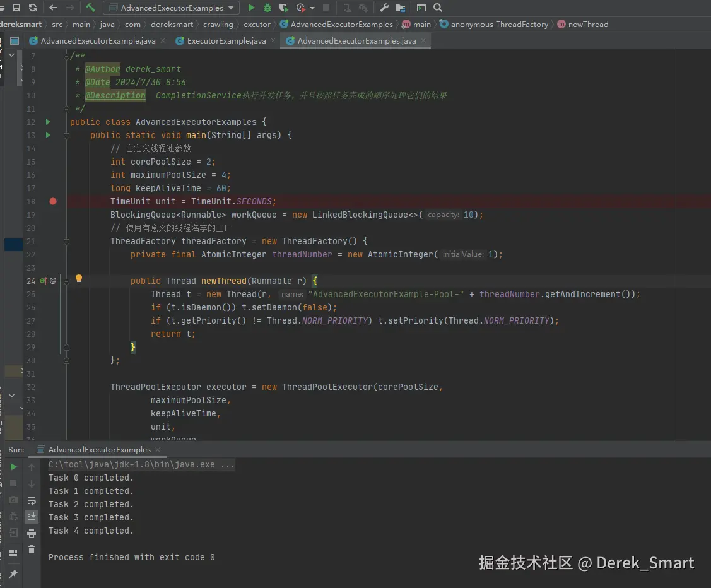Start debugging with the Debug bug icon

click(x=267, y=8)
